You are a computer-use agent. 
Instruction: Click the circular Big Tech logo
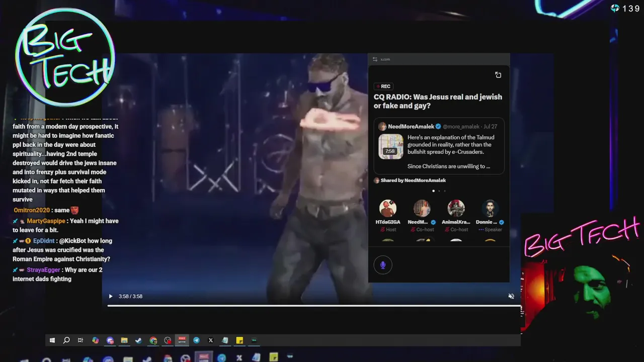(65, 57)
